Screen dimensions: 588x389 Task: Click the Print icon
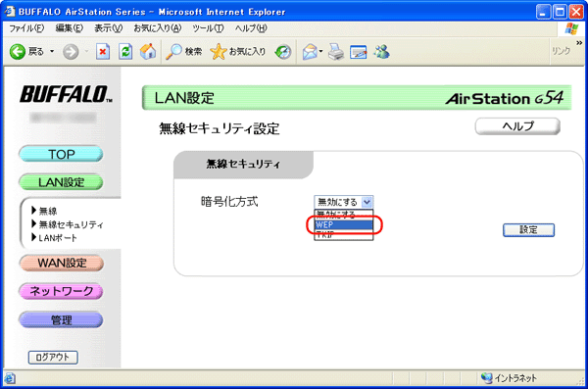[x=335, y=52]
